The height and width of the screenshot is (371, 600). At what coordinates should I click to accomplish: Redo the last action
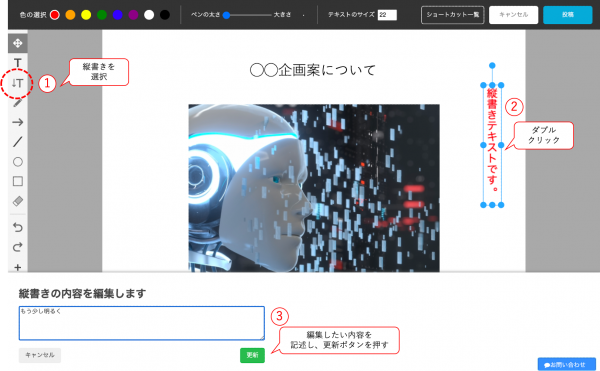18,247
